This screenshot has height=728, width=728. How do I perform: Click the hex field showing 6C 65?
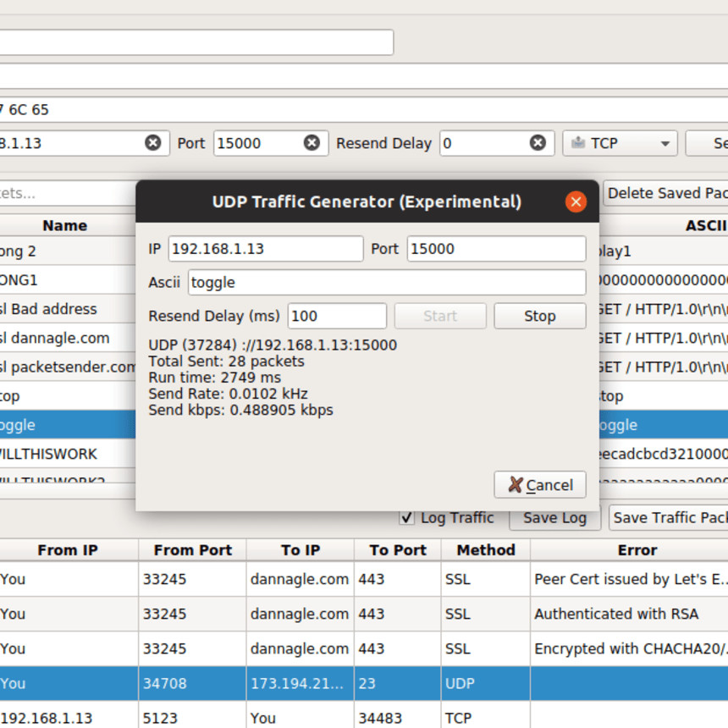coord(364,109)
